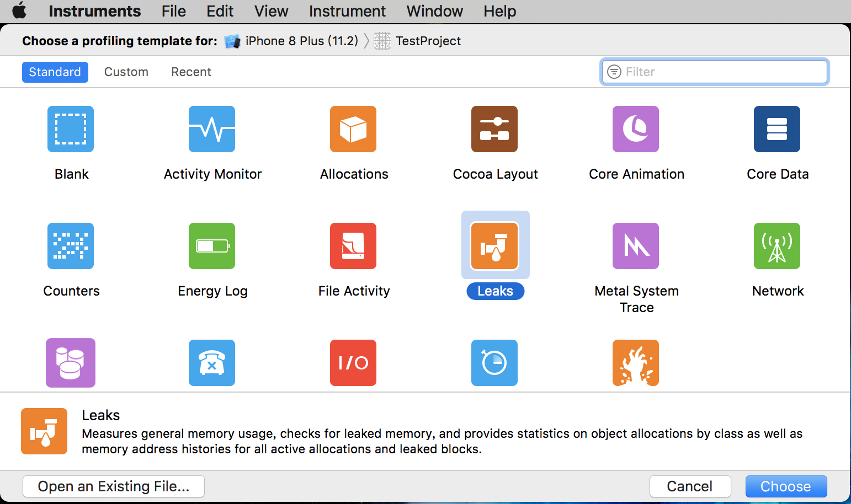Screen dimensions: 851x504
Task: Click the Metal System Trace label
Action: click(637, 299)
